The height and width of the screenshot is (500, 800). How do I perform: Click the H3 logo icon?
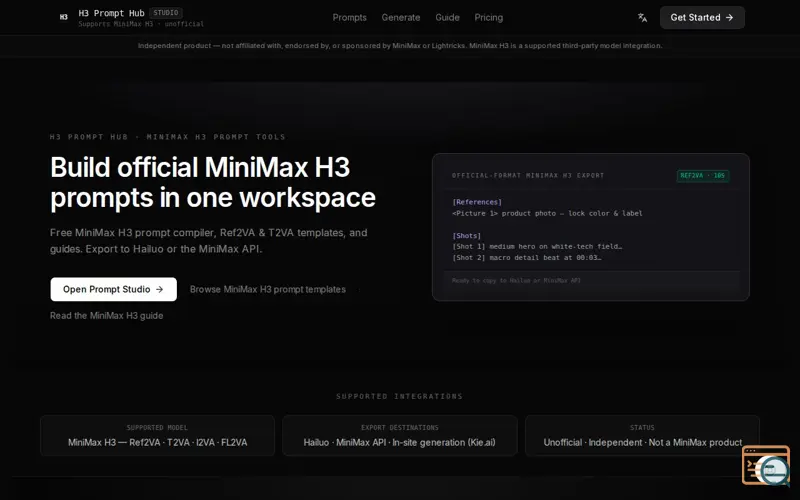pos(64,17)
